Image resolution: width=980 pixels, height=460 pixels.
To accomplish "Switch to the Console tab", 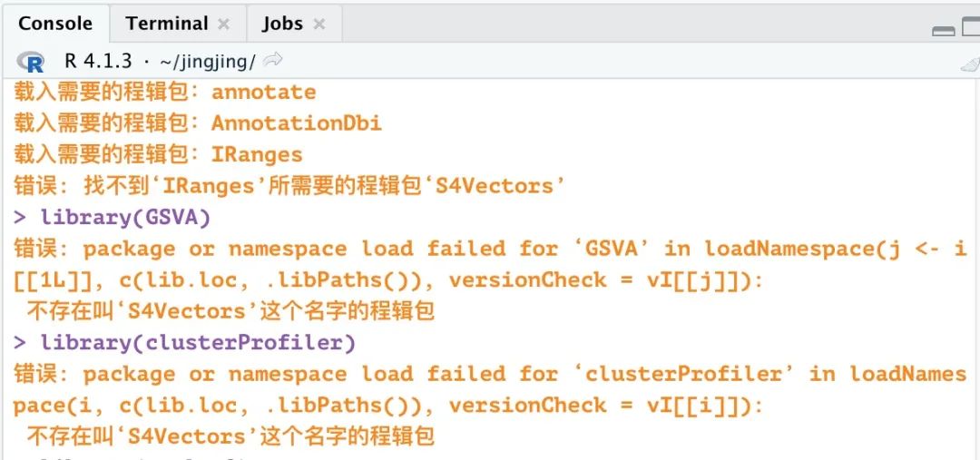I will click(x=55, y=24).
